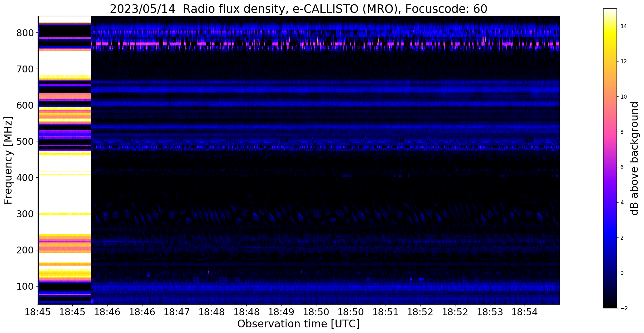Screen dimensions: 644x333
Task: Click the colorbar at the 2 dB level
Action: pyautogui.click(x=610, y=238)
